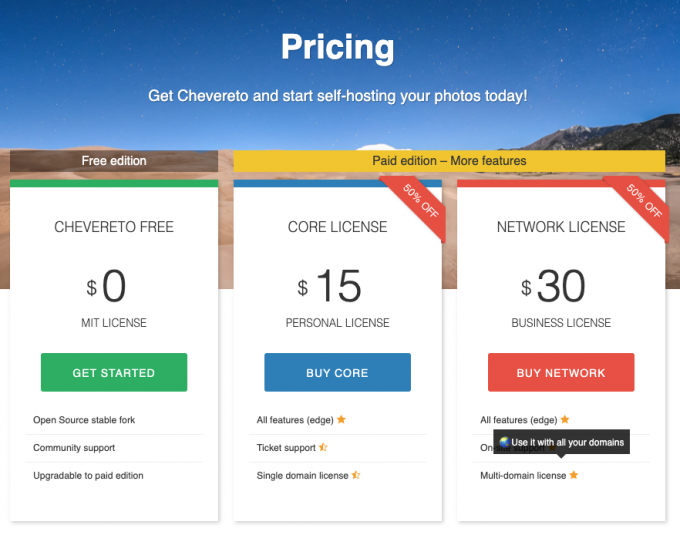The height and width of the screenshot is (535, 680).
Task: Click the Community support feature line
Action: click(74, 448)
